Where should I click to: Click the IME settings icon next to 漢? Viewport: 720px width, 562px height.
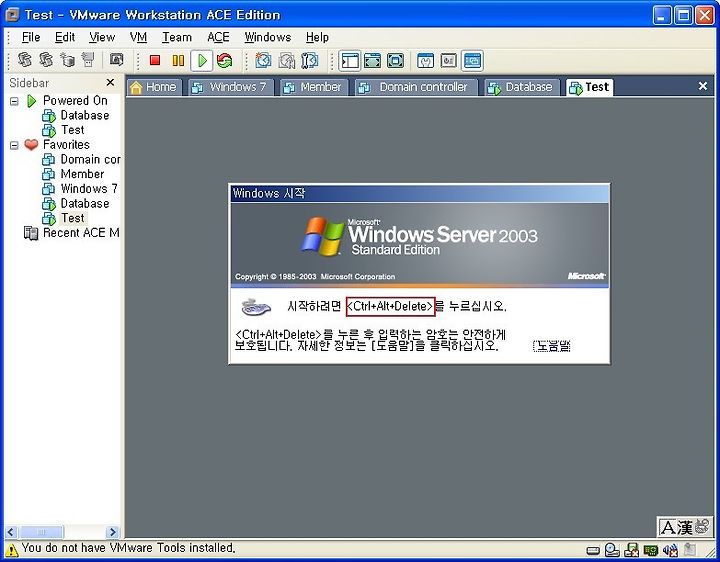click(702, 526)
